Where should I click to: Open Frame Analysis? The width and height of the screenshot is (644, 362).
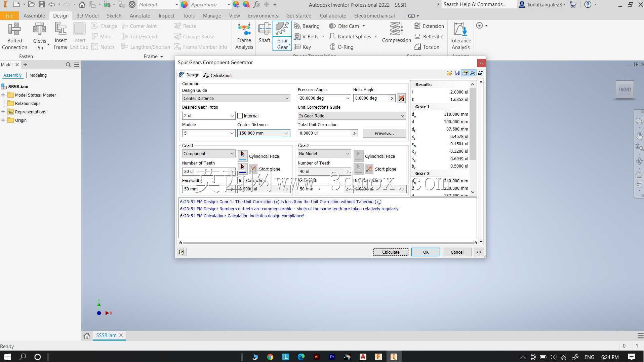tap(244, 36)
